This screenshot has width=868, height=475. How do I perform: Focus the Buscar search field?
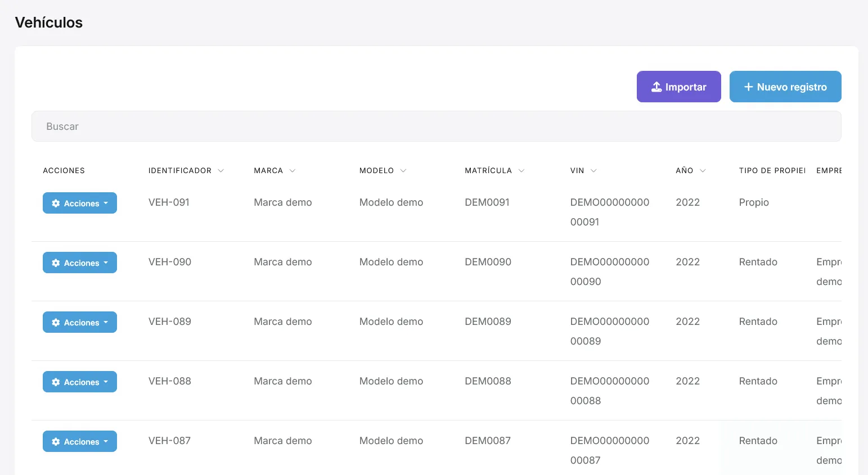[x=436, y=126]
